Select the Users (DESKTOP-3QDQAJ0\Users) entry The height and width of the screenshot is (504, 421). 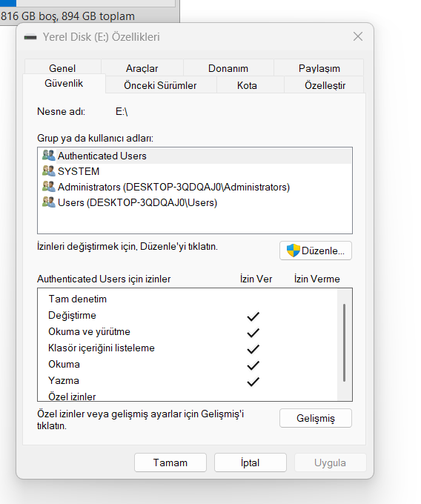(195, 202)
